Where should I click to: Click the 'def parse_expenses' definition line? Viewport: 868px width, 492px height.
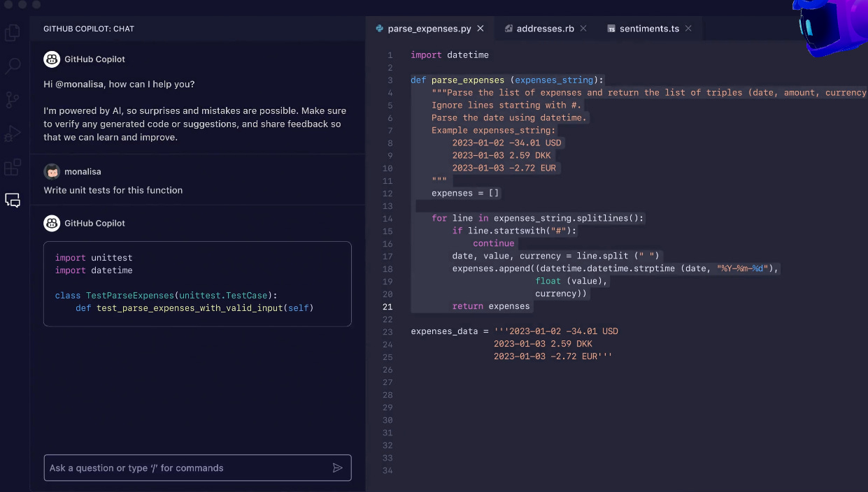click(507, 80)
